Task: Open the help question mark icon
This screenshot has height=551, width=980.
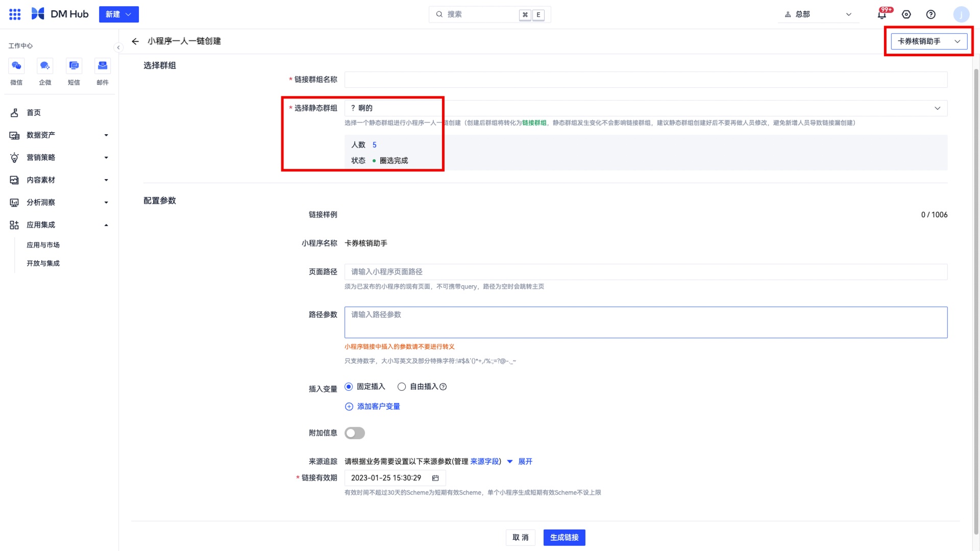Action: click(931, 14)
